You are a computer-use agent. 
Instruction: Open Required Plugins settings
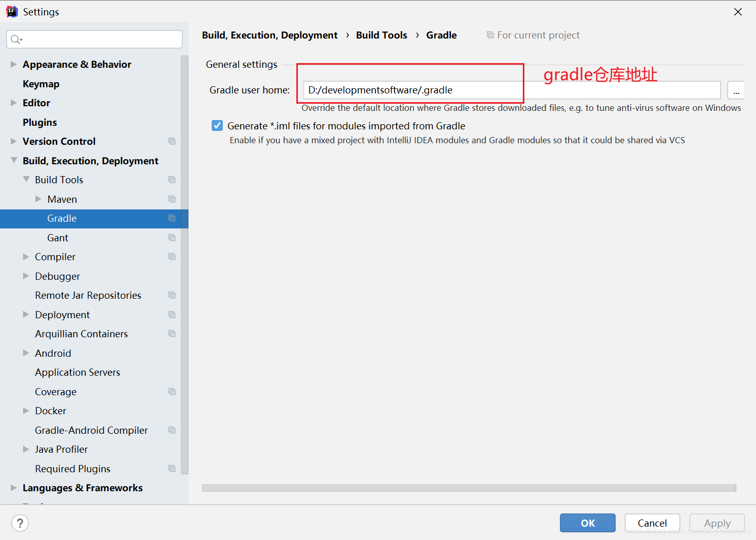[x=72, y=469]
